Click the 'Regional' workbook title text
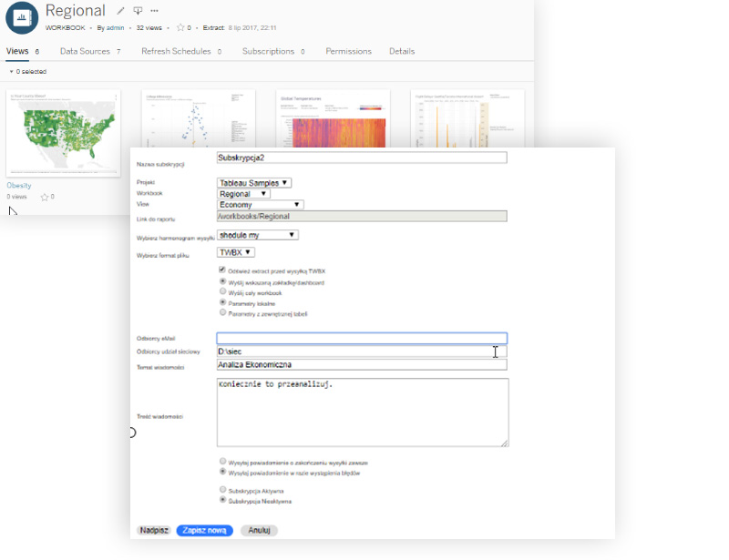 [76, 10]
